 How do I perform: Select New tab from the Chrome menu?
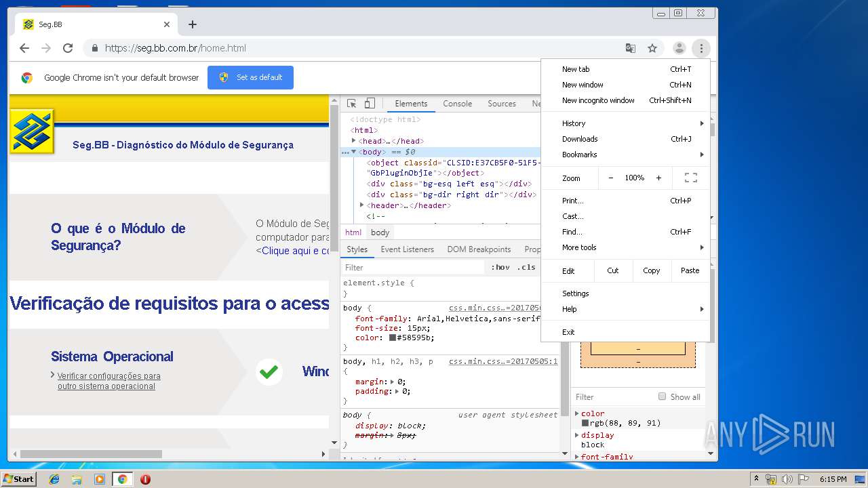(x=625, y=69)
